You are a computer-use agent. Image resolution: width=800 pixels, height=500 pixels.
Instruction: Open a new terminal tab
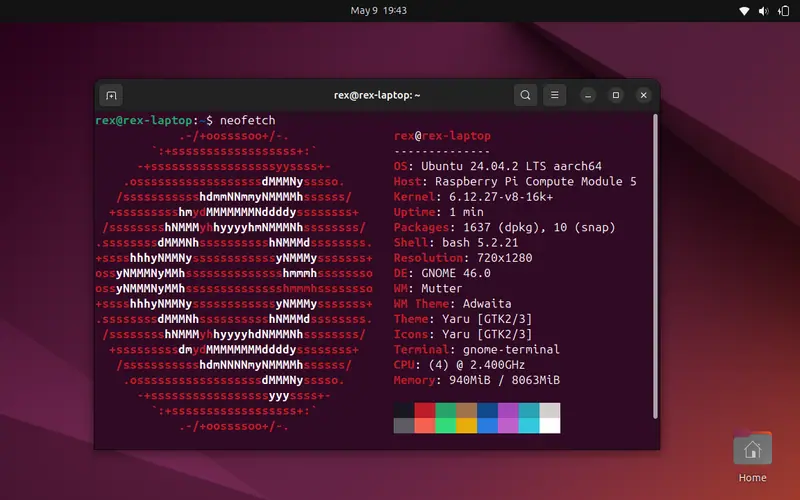pos(111,95)
